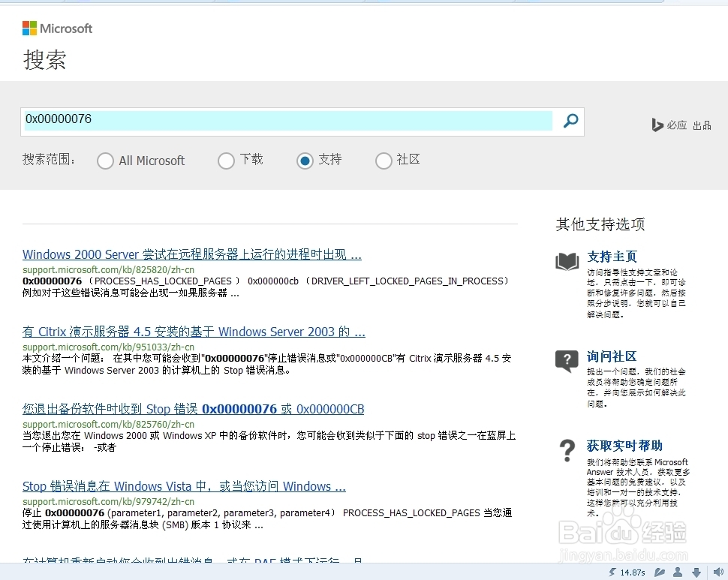728x580 pixels.
Task: Open the 获取实时帮助 link
Action: click(624, 446)
